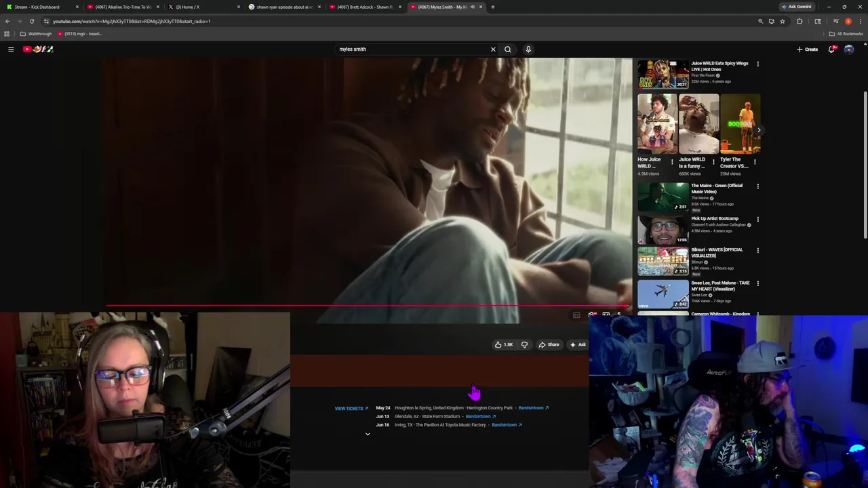Open Juice WRLD Hot Ones video thumbnail
The height and width of the screenshot is (488, 868).
click(663, 74)
